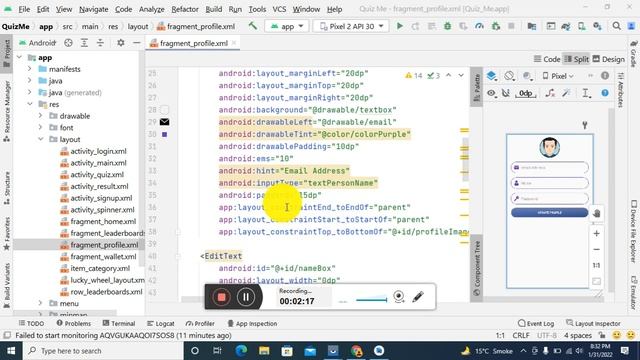Open the profiler gauge icon in toolbar
Screen dimensions: 640x360
pos(479,26)
